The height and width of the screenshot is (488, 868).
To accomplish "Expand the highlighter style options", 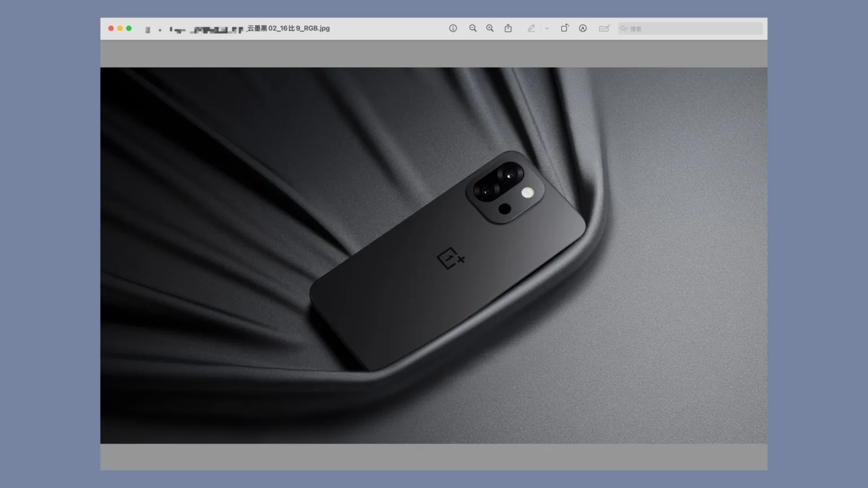I will point(546,28).
